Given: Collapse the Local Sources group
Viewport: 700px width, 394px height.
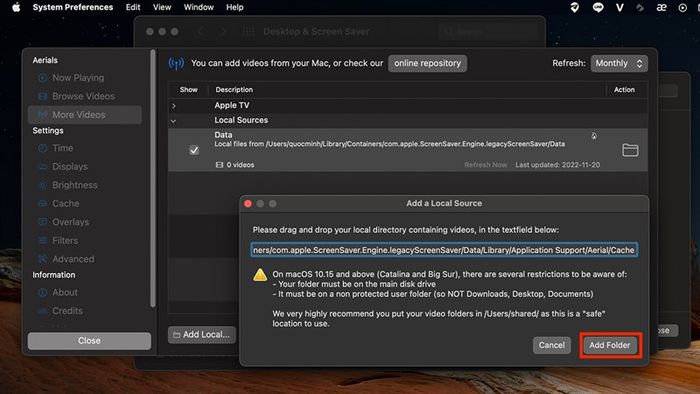Looking at the screenshot, I should click(173, 120).
